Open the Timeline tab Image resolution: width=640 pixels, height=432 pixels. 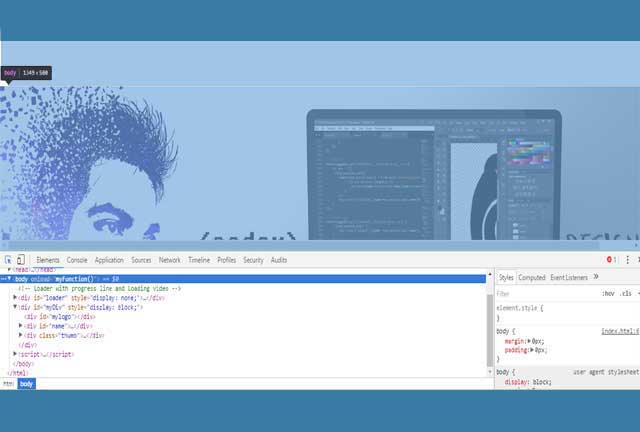tap(199, 260)
